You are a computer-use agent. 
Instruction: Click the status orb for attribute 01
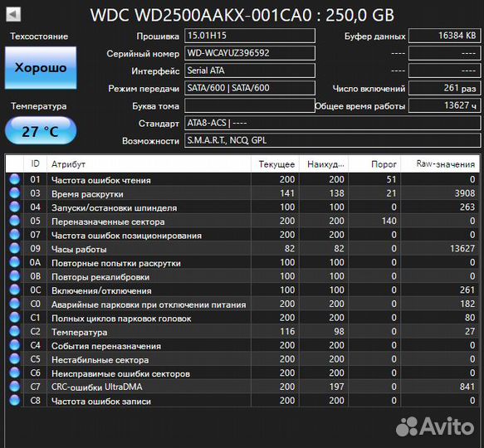tap(14, 179)
